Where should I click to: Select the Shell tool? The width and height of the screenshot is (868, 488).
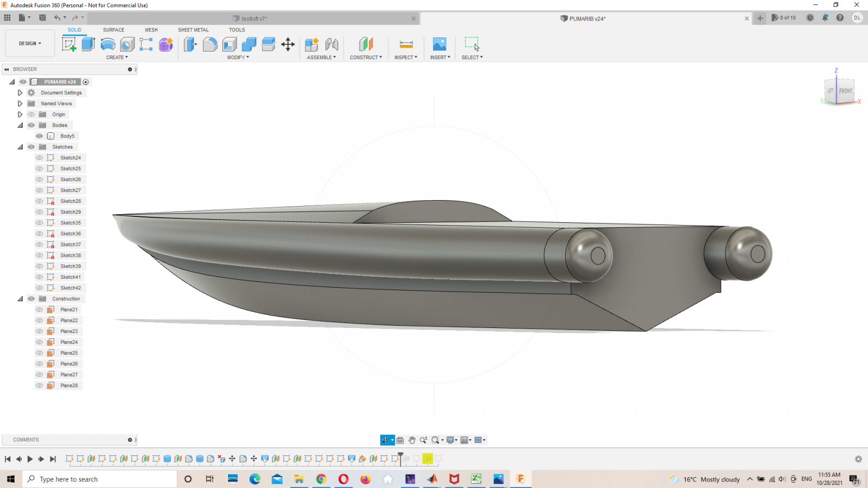pos(229,44)
